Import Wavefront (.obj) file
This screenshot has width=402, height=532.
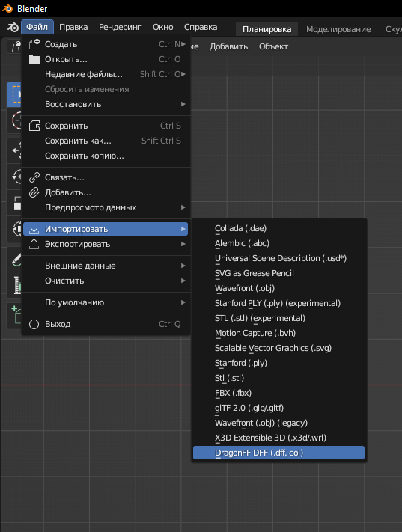278,288
